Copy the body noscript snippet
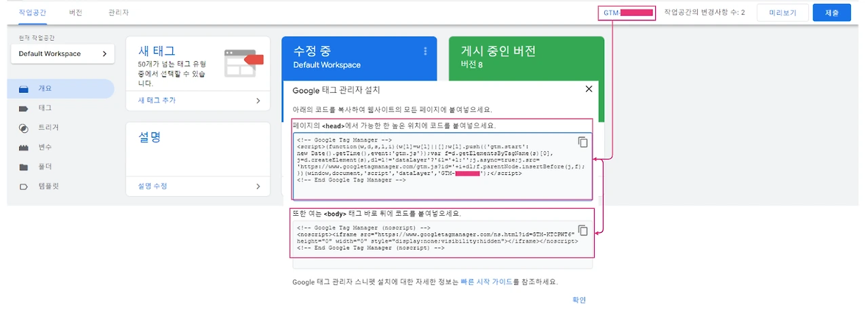 583,230
